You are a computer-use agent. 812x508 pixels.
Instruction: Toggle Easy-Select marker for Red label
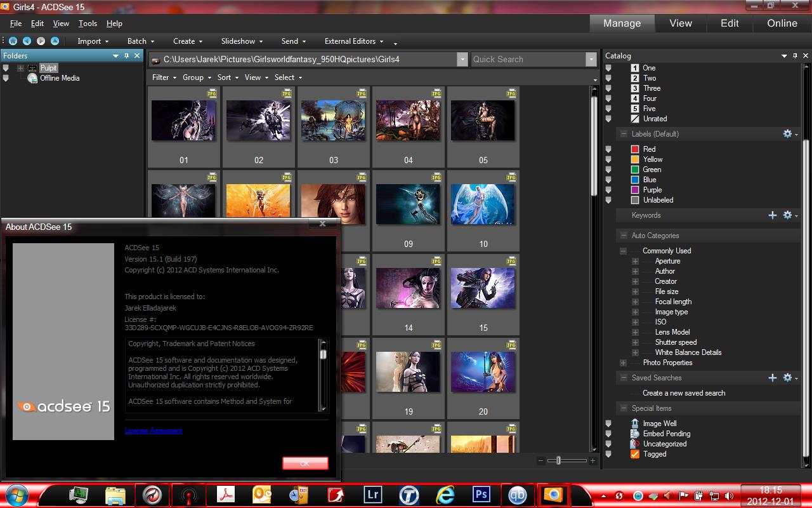point(608,149)
